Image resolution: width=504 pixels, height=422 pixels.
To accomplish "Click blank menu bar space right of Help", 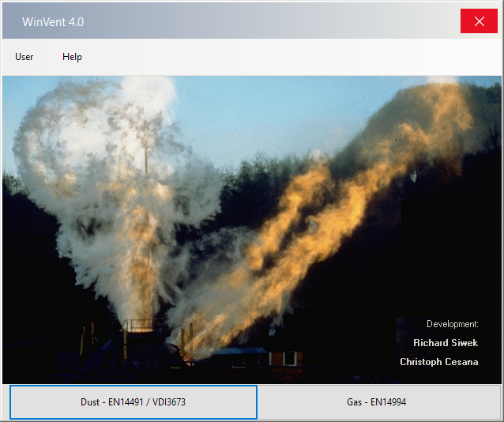I will [289, 57].
